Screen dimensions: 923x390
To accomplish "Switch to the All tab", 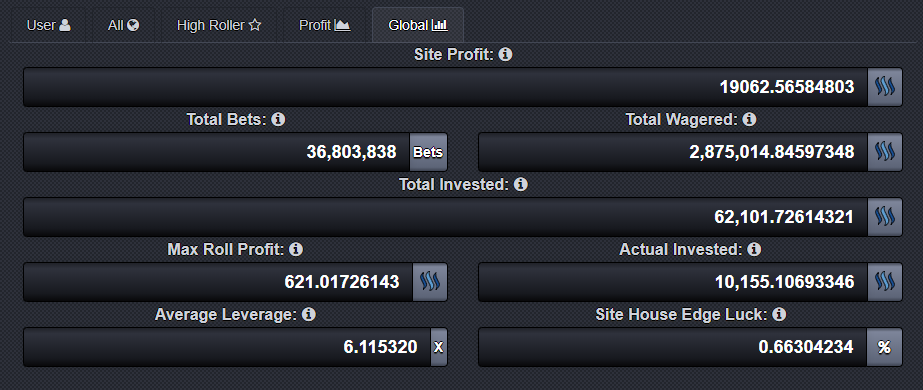I will [x=123, y=25].
